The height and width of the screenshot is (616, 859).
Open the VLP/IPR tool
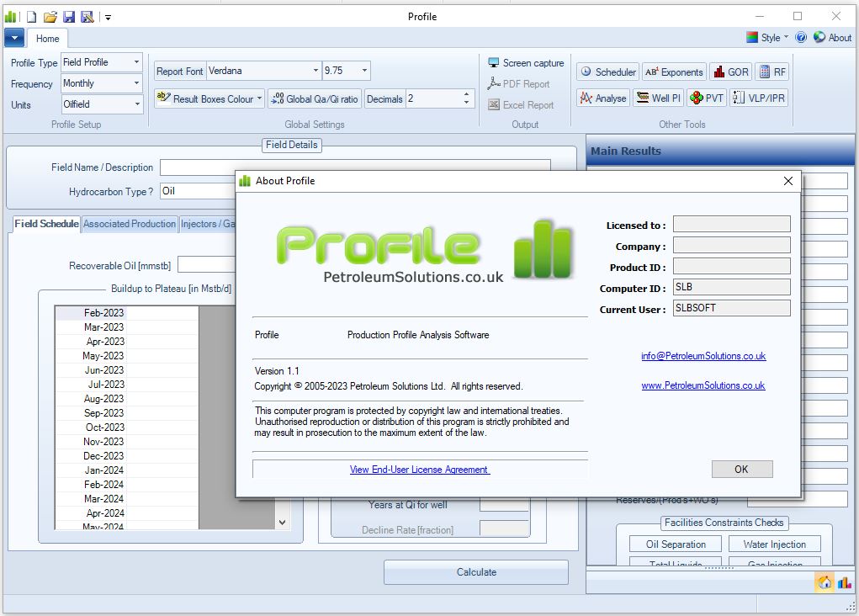(761, 98)
